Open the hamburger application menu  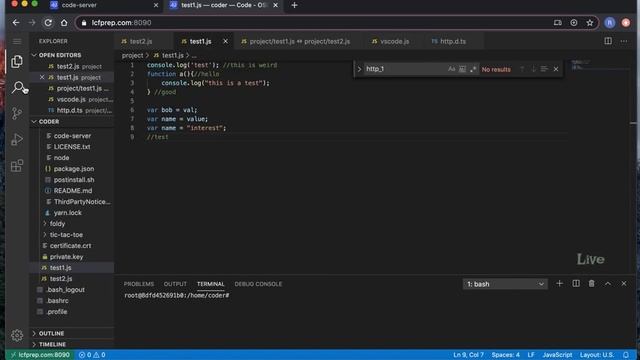click(17, 41)
